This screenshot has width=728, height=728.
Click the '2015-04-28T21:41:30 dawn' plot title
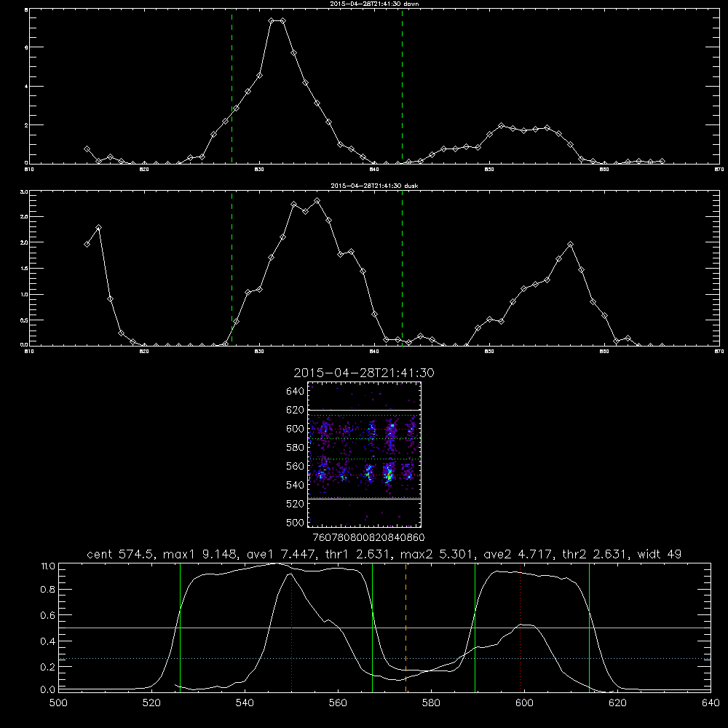click(374, 4)
